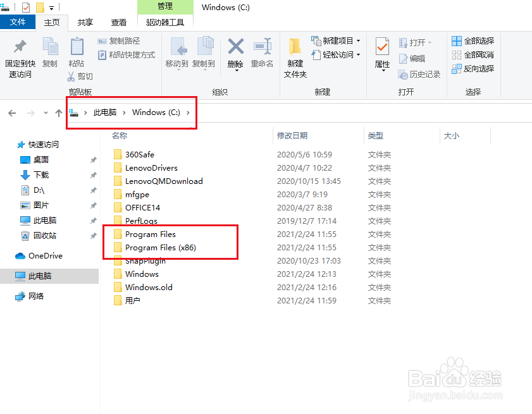Click Edit (编辑) in ribbon
Image resolution: width=532 pixels, height=414 pixels.
(412, 59)
